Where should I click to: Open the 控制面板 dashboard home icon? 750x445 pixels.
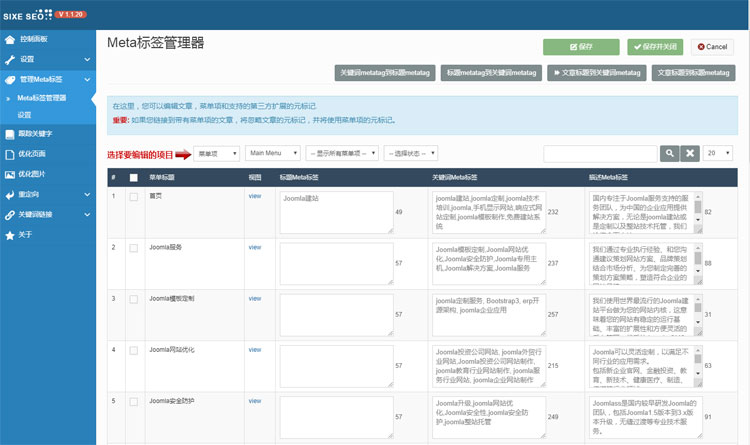[x=10, y=40]
